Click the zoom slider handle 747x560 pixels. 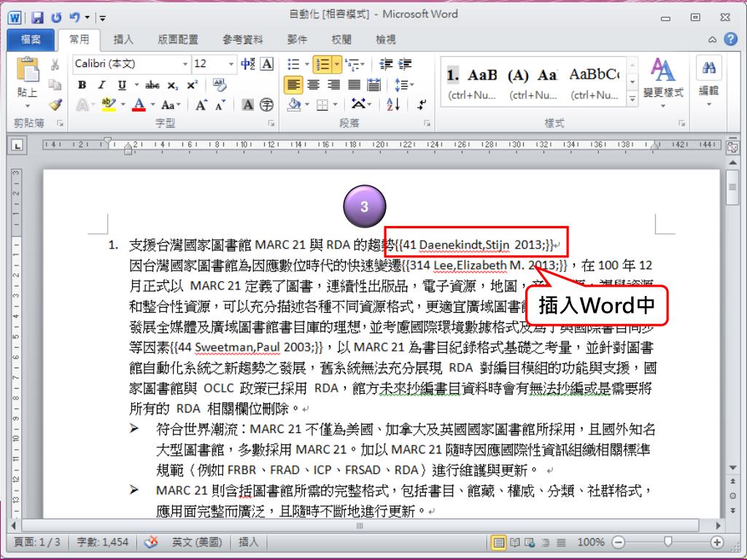(668, 542)
